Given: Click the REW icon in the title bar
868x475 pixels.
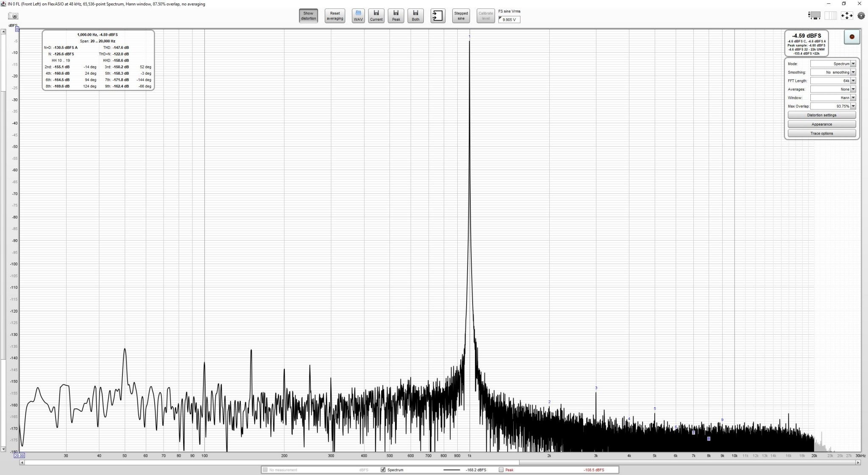Looking at the screenshot, I should (3, 4).
